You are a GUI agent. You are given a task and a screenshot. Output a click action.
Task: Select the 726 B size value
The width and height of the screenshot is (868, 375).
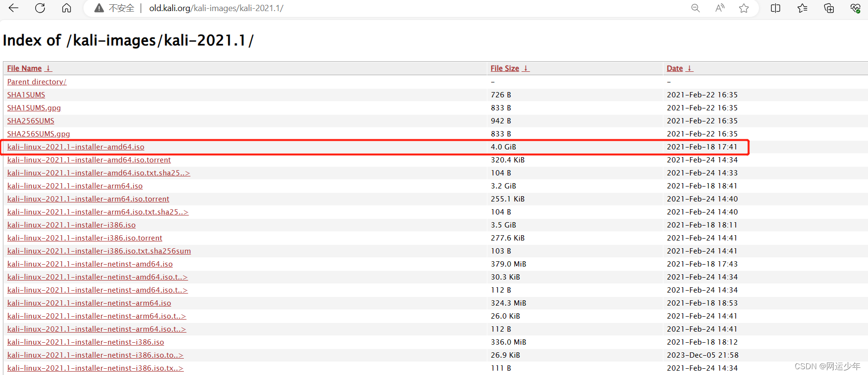(501, 95)
